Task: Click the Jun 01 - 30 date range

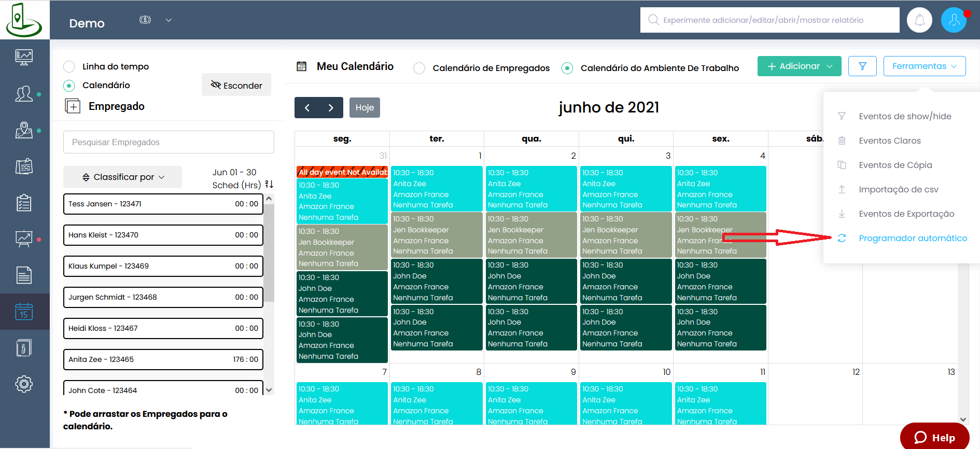Action: [234, 172]
